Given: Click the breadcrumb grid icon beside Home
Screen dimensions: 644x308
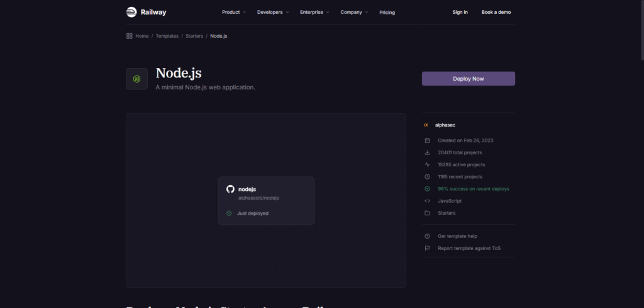Looking at the screenshot, I should pyautogui.click(x=130, y=36).
